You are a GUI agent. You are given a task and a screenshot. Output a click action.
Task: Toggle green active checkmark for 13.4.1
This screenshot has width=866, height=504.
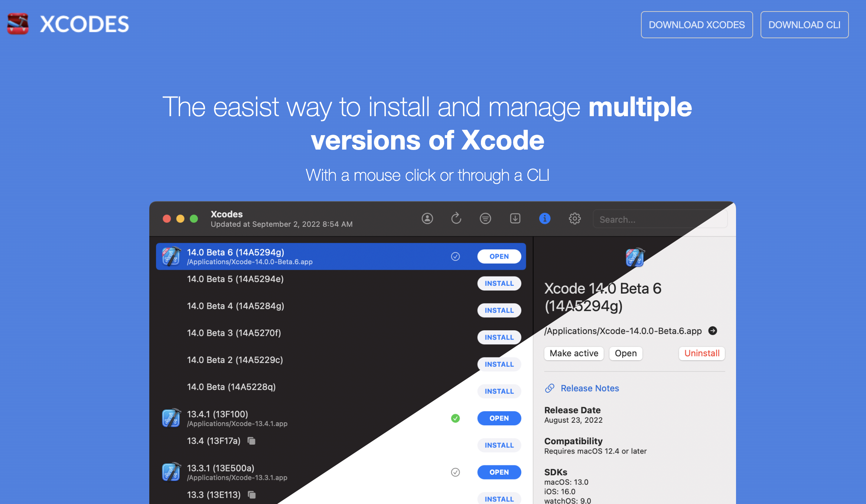point(455,418)
